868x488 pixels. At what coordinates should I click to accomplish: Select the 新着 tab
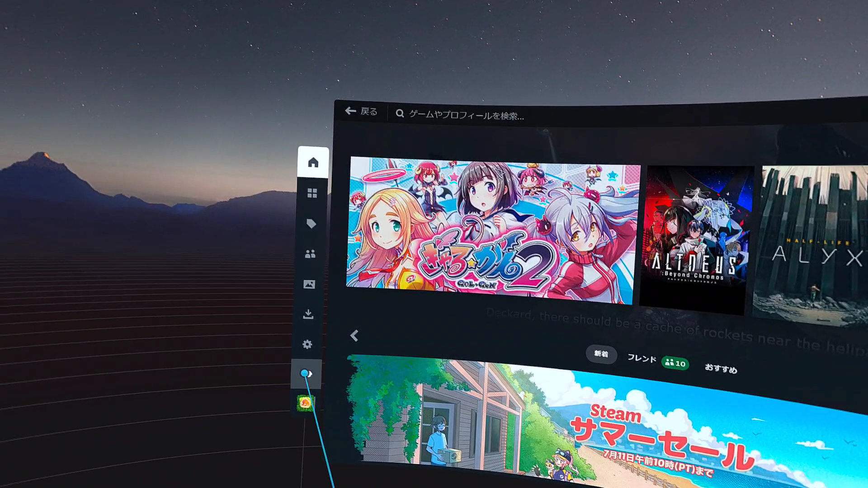(601, 354)
